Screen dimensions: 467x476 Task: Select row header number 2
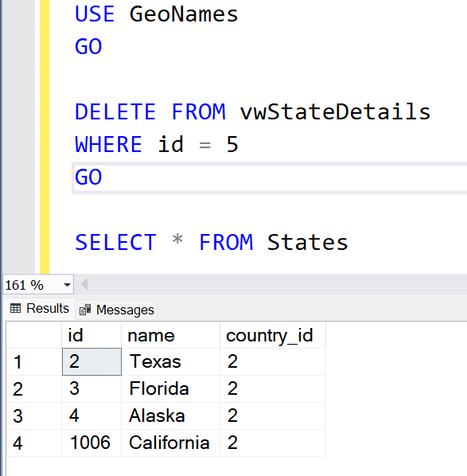(34, 389)
